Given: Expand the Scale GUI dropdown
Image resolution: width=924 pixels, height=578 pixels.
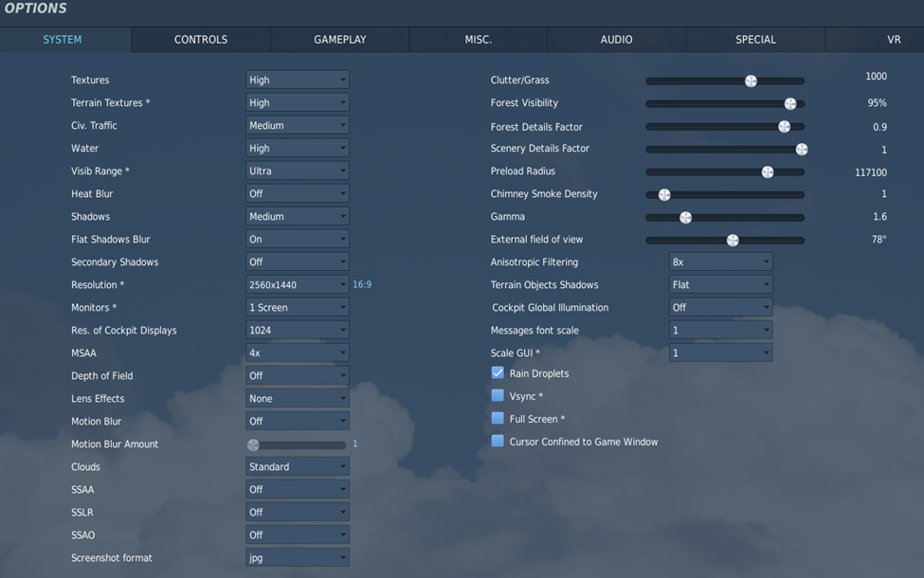Looking at the screenshot, I should 720,352.
